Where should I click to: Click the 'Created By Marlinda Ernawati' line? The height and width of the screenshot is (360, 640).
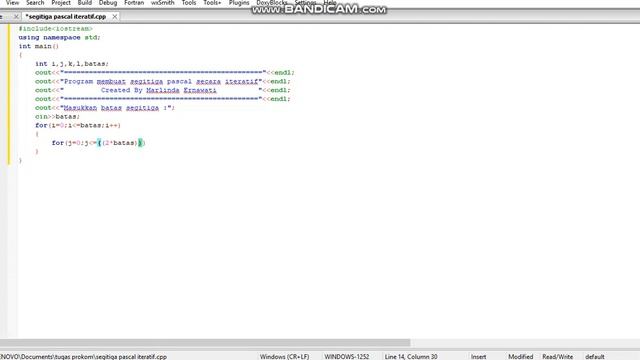pos(162,90)
